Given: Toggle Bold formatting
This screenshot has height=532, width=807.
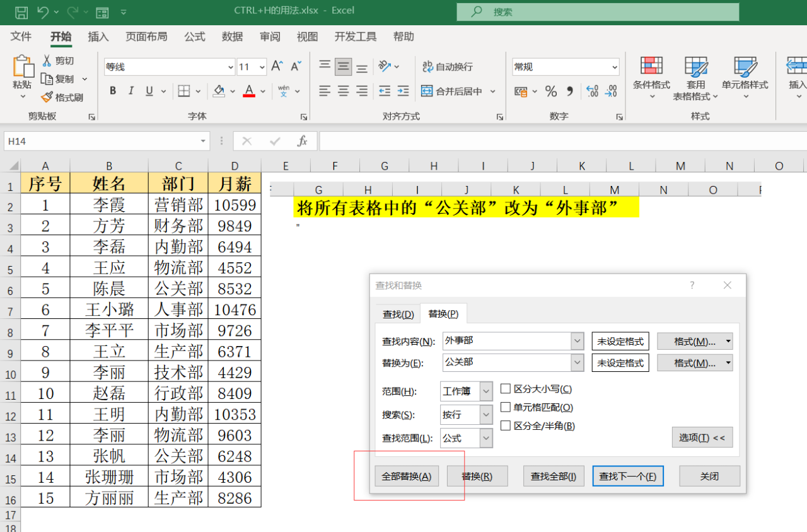Looking at the screenshot, I should coord(113,91).
